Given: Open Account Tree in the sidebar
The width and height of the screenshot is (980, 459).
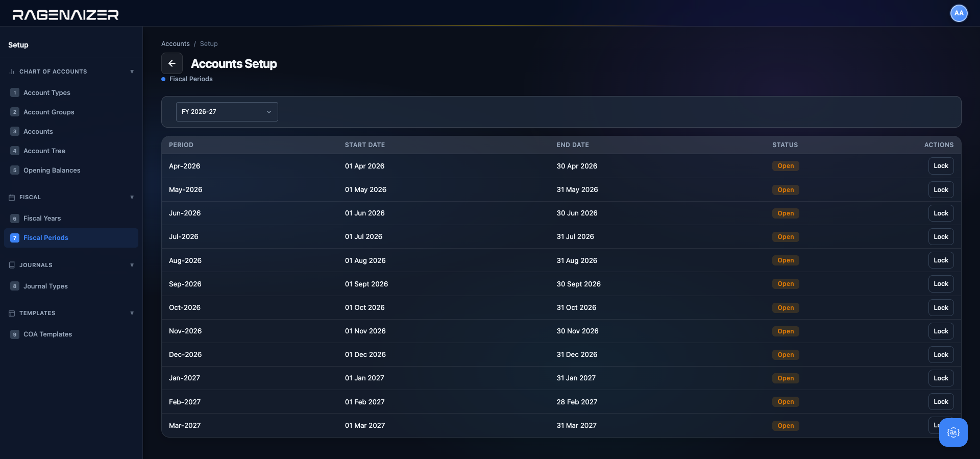Looking at the screenshot, I should [71, 151].
